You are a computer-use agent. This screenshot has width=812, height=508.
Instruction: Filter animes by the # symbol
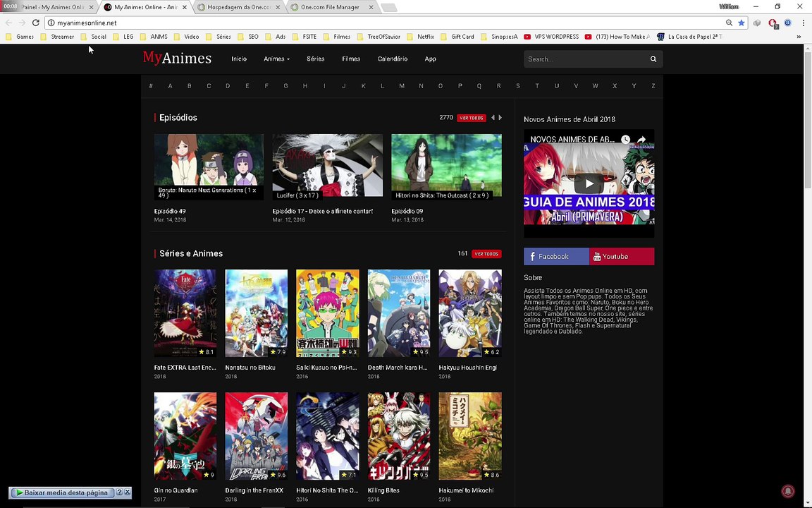pyautogui.click(x=151, y=86)
